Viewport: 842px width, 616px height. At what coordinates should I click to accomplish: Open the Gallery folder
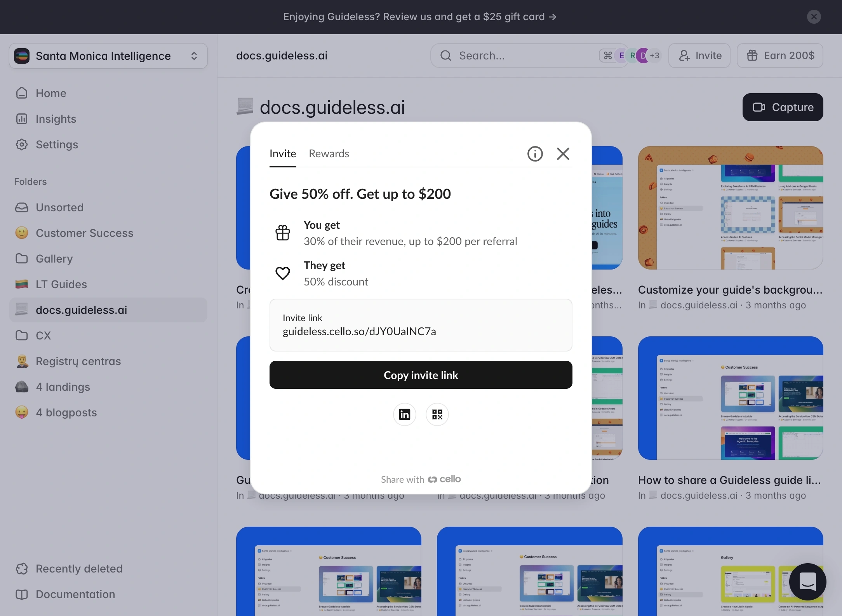pyautogui.click(x=108, y=259)
